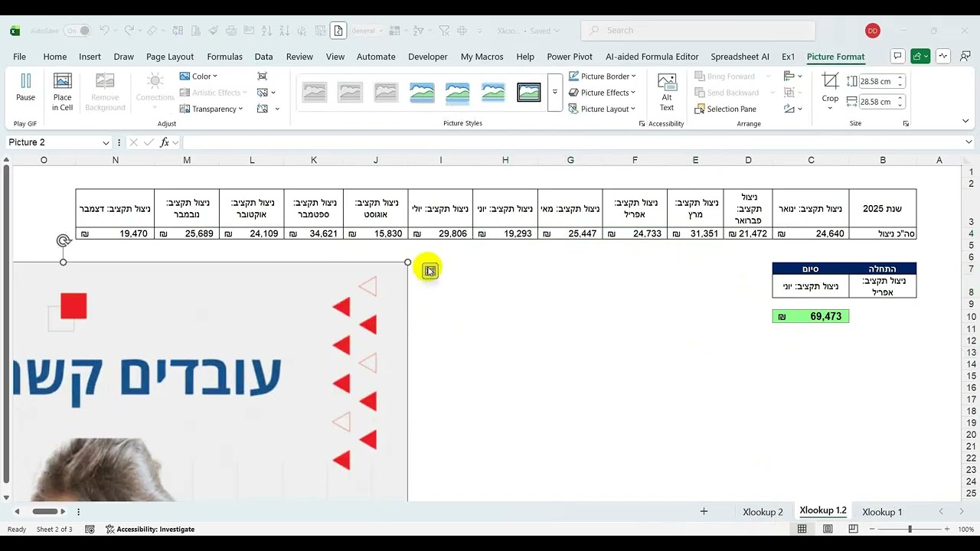
Task: Adjust the zoom slider in status bar
Action: click(x=910, y=529)
